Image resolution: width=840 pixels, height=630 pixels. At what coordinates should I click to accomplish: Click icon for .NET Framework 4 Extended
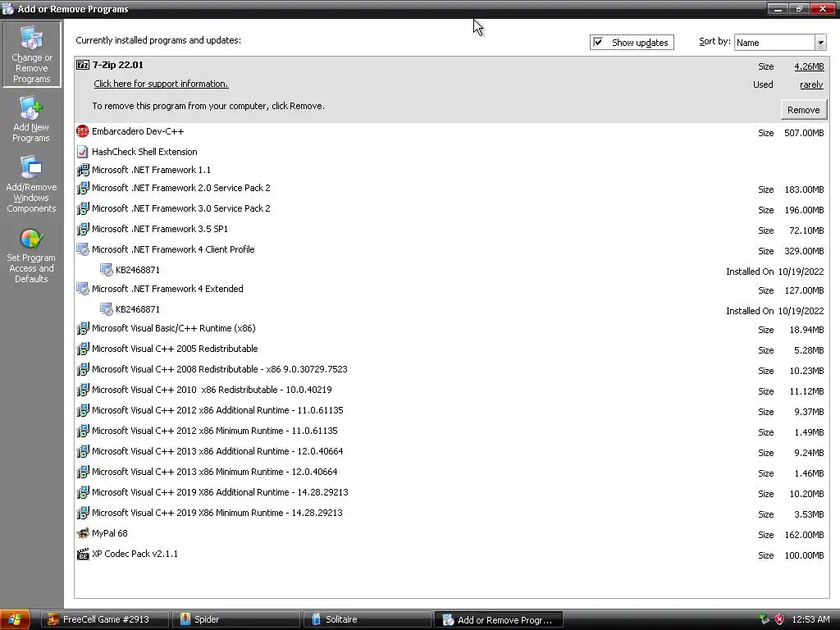tap(83, 290)
